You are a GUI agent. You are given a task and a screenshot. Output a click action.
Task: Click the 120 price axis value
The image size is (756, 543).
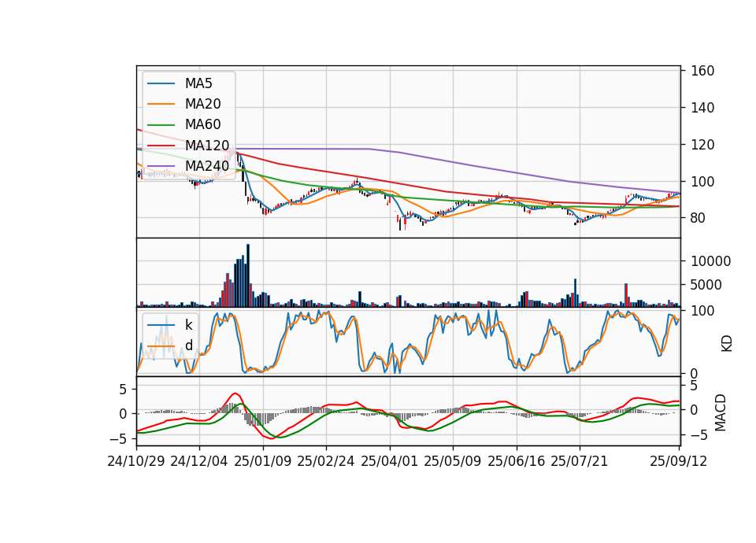click(702, 145)
